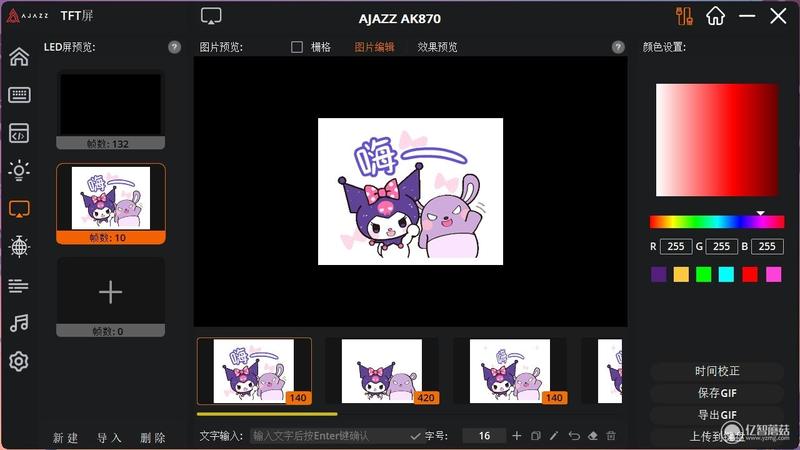Choose the magenta color swatch
Screen dimensions: 800x450
point(773,274)
